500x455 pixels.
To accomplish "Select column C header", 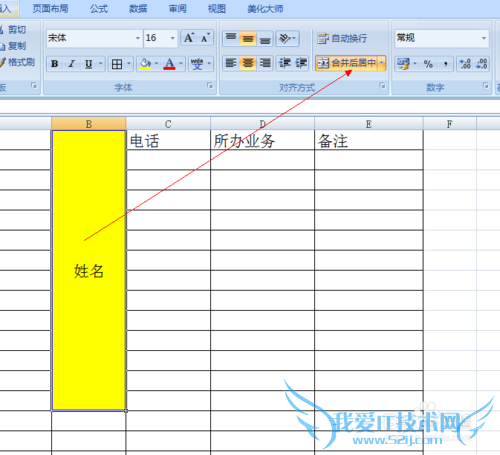I will (x=168, y=124).
